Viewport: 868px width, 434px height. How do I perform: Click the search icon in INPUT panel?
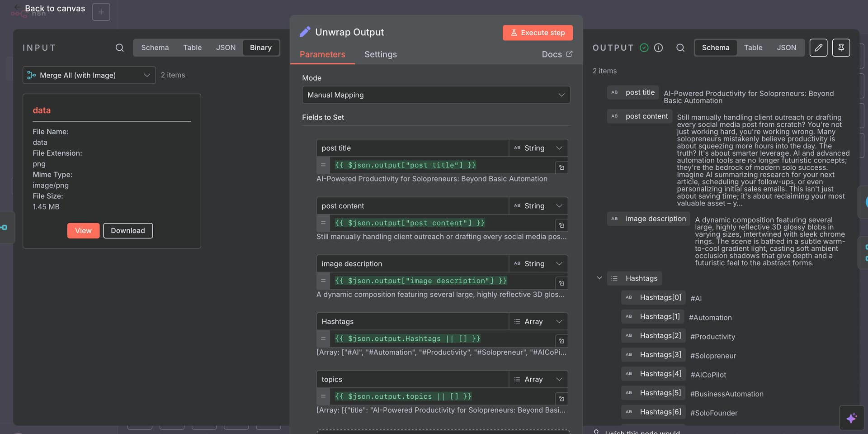[119, 48]
